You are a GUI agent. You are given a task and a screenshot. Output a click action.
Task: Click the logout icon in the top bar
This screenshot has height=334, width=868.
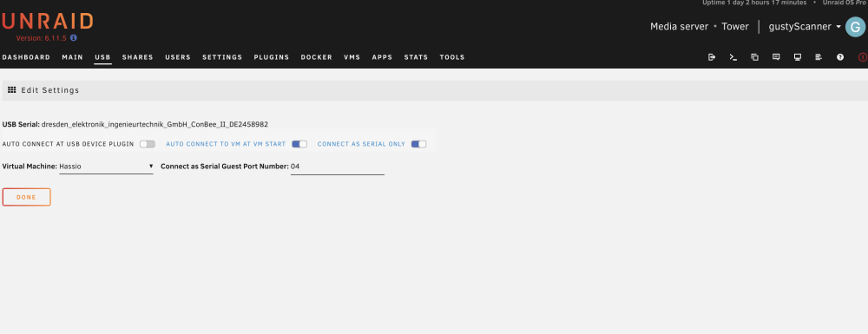(x=712, y=57)
